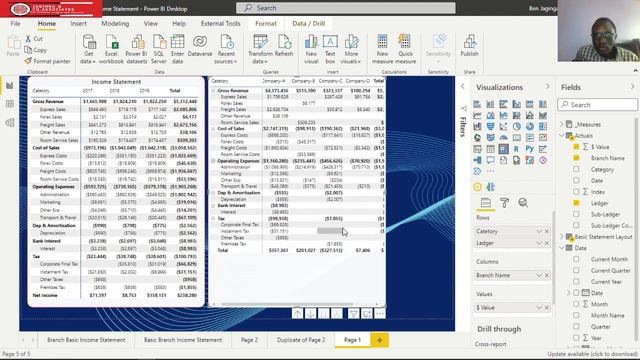Open the External Tools tab
Screen dimensions: 640x360
(220, 24)
